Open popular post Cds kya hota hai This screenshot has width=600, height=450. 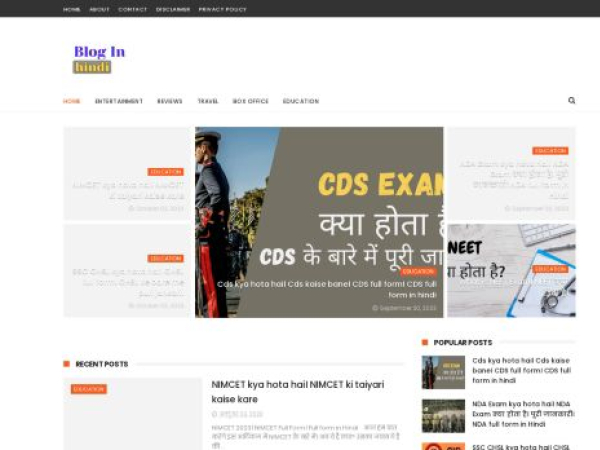click(x=522, y=370)
